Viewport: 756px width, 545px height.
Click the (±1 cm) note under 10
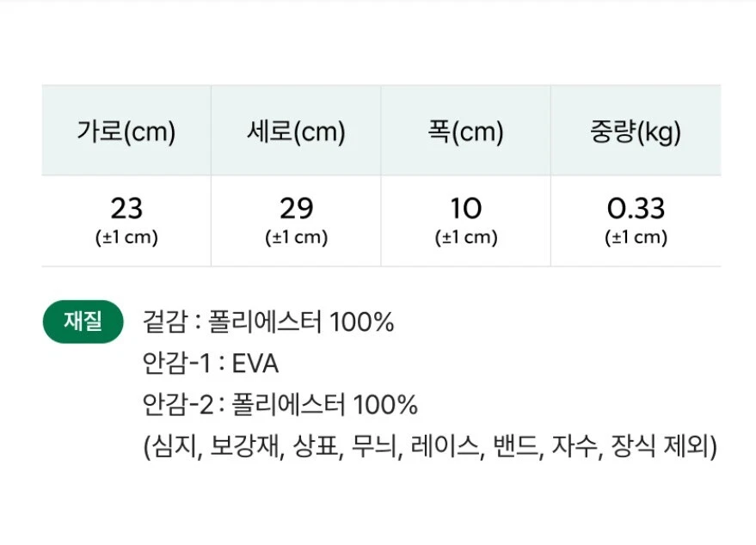465,238
